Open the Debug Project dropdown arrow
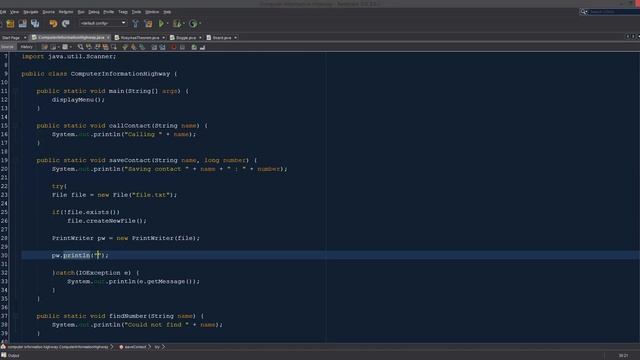This screenshot has height=360, width=640. tap(184, 24)
